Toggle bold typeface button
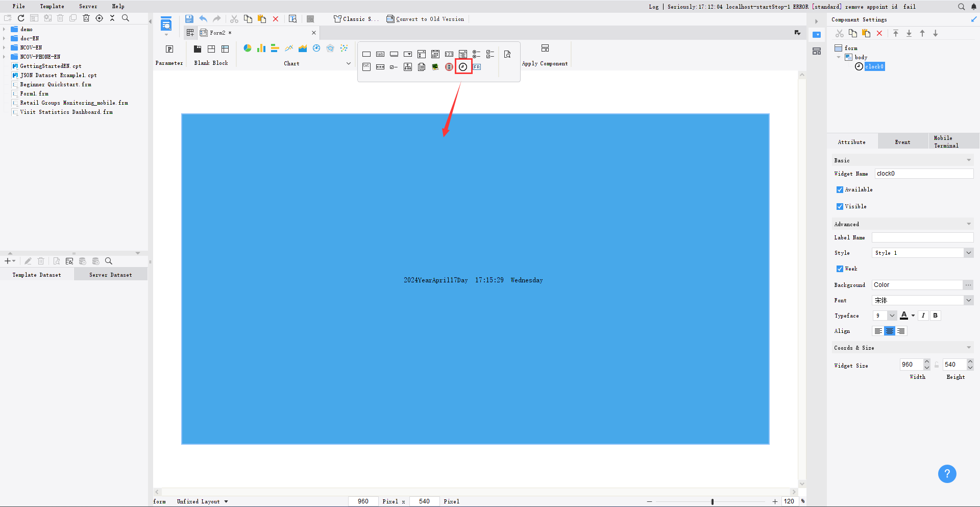Screen dimensions: 980x507 pyautogui.click(x=935, y=316)
